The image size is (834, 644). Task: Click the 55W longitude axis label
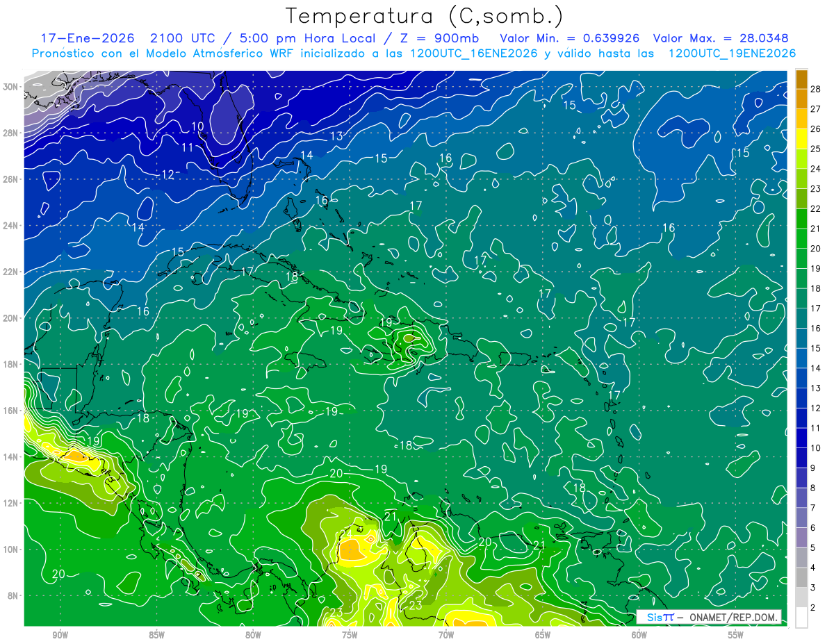736,635
